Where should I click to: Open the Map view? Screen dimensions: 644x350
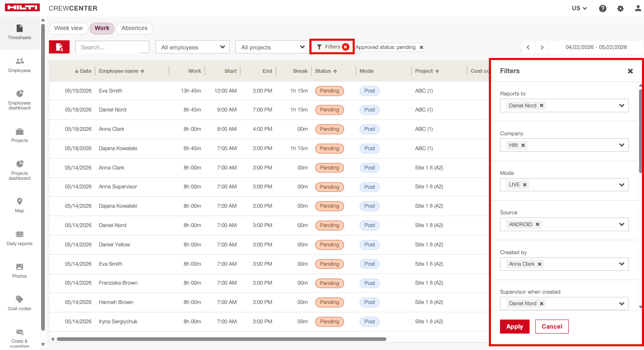20,205
